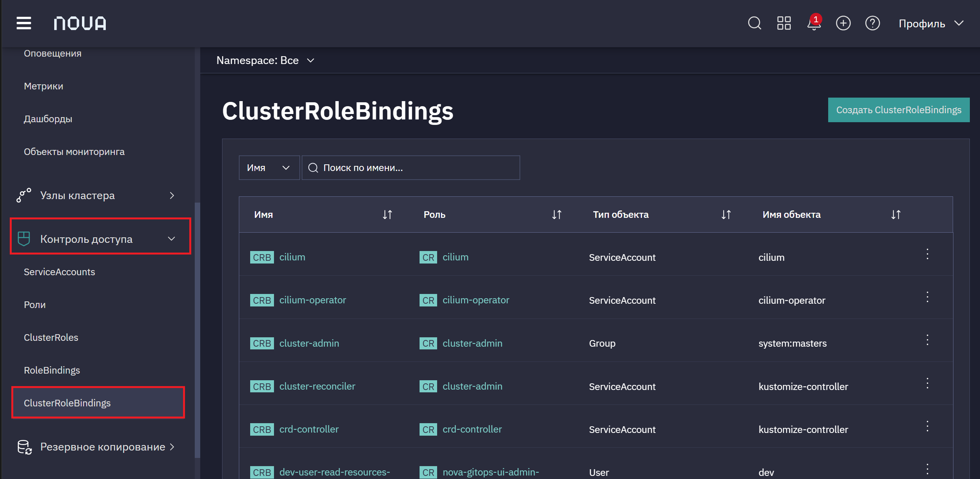The height and width of the screenshot is (479, 980).
Task: Open the cluster-admin binding link
Action: (x=309, y=343)
